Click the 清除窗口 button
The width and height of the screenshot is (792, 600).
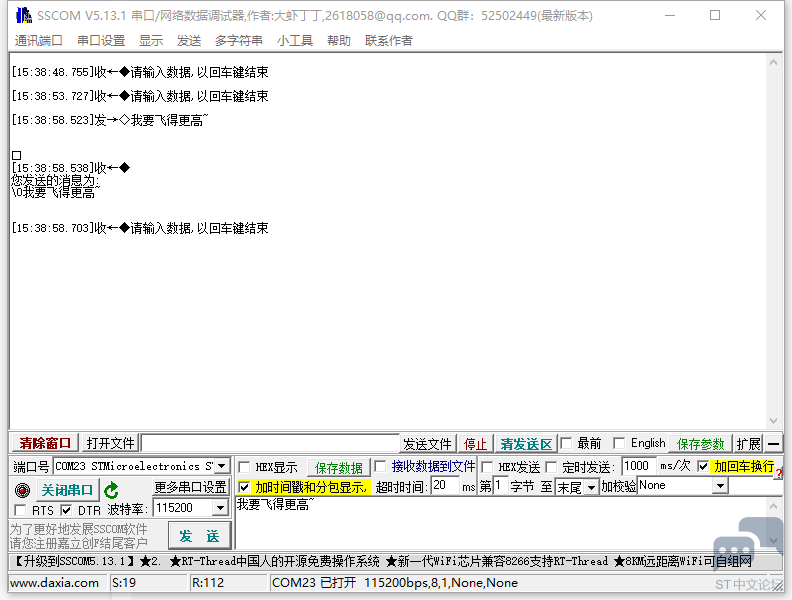[45, 443]
